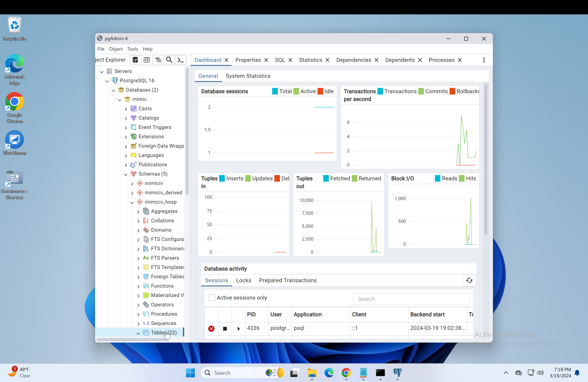The width and height of the screenshot is (588, 382).
Task: Switch to Locks in Database activity
Action: (x=243, y=280)
